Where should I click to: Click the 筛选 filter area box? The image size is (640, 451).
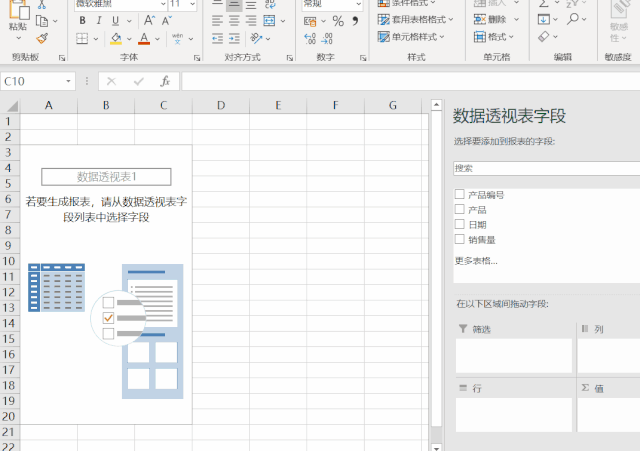click(x=514, y=355)
